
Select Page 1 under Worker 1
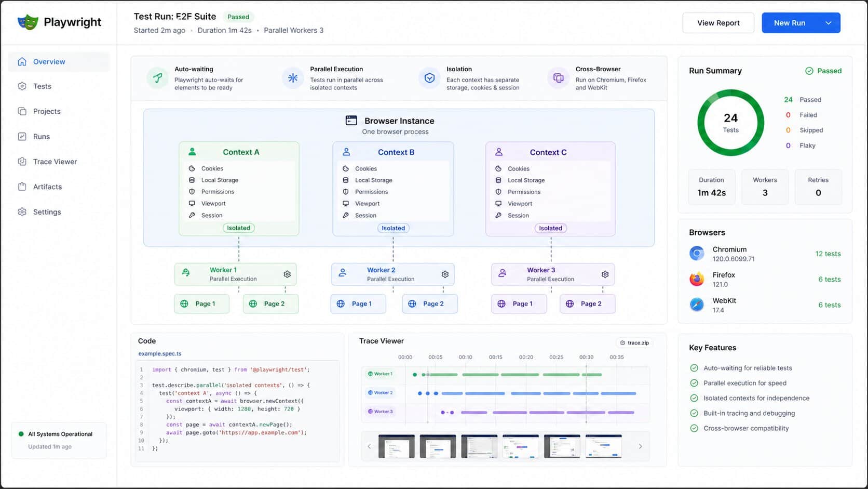202,304
